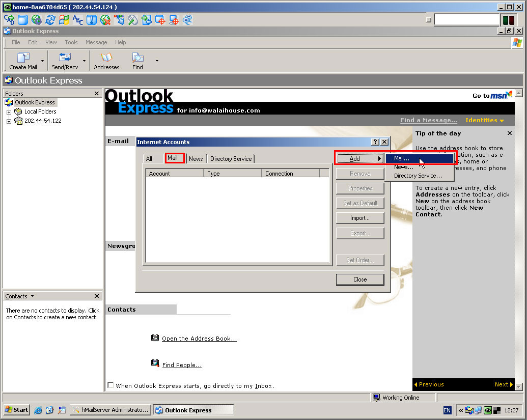
Task: Open the Create Mail dropdown arrow
Action: coord(42,61)
